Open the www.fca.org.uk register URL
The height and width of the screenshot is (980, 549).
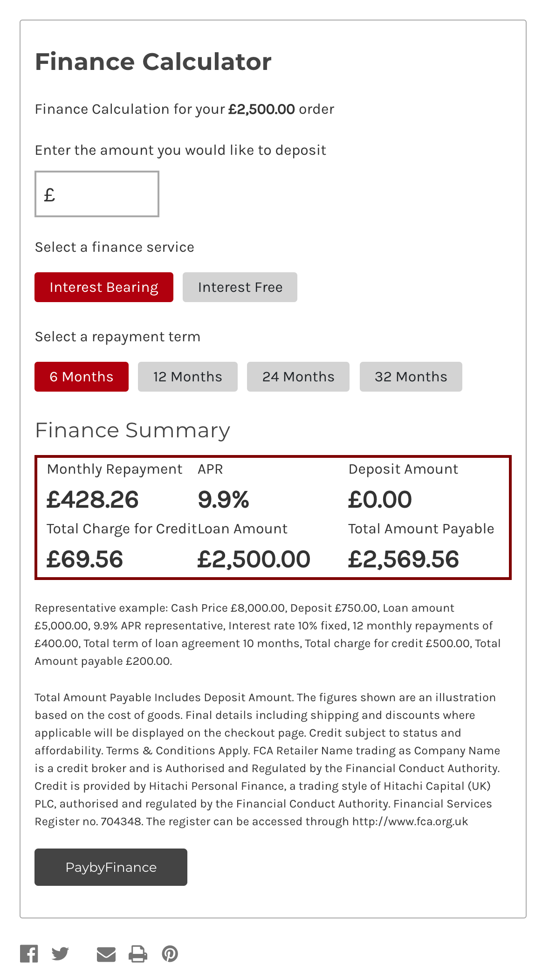pos(410,821)
